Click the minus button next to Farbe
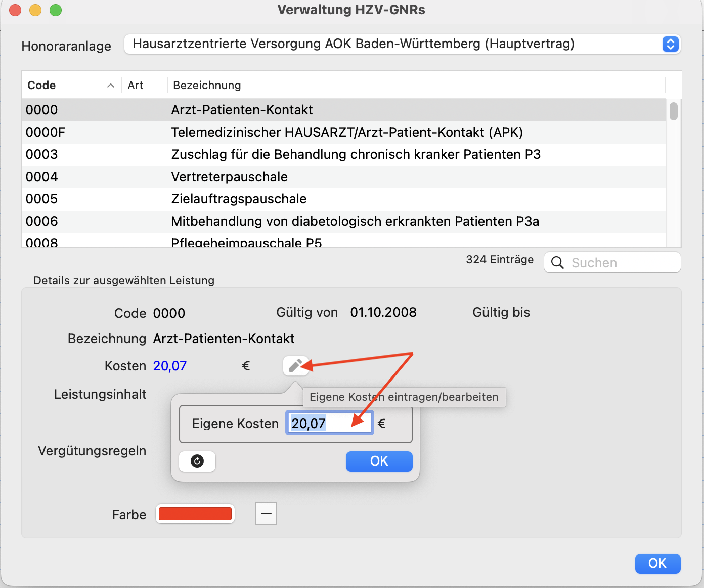 coord(266,514)
